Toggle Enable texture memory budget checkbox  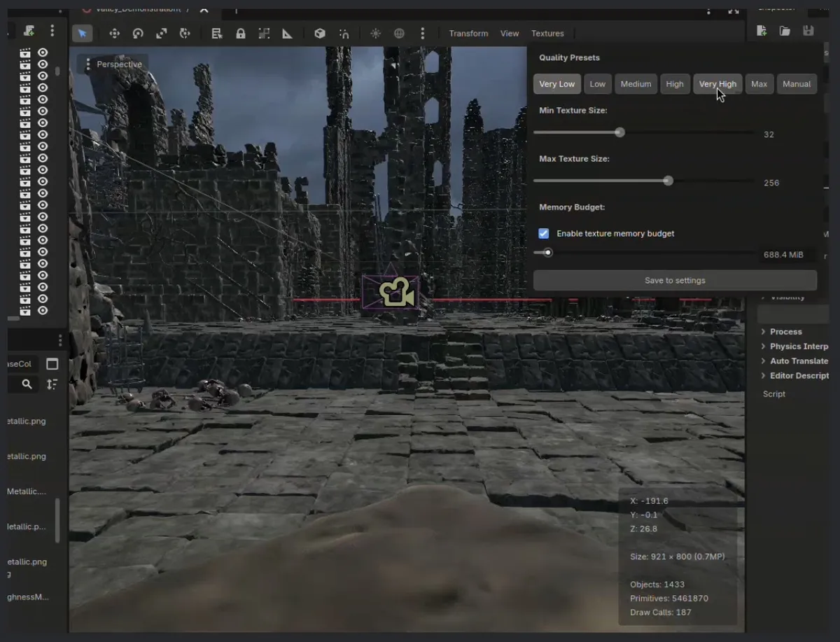(x=544, y=233)
